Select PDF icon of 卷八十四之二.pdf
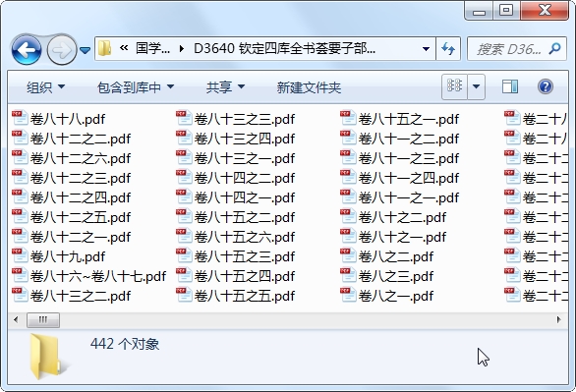576x392 pixels. pos(184,177)
